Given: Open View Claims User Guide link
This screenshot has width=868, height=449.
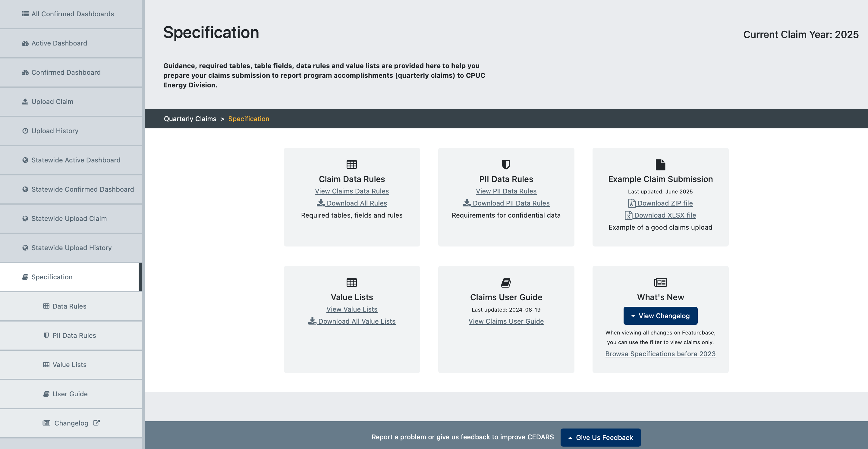Looking at the screenshot, I should [x=506, y=321].
